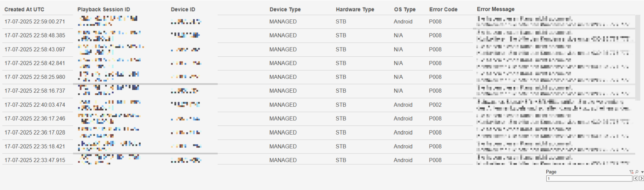
Task: Select the Hardware Type column header
Action: click(355, 10)
